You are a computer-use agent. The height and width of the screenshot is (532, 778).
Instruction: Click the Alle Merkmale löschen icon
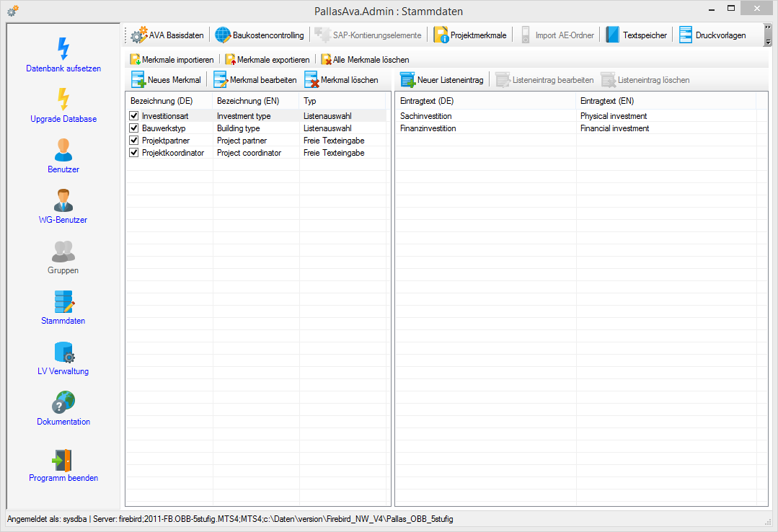coord(326,60)
